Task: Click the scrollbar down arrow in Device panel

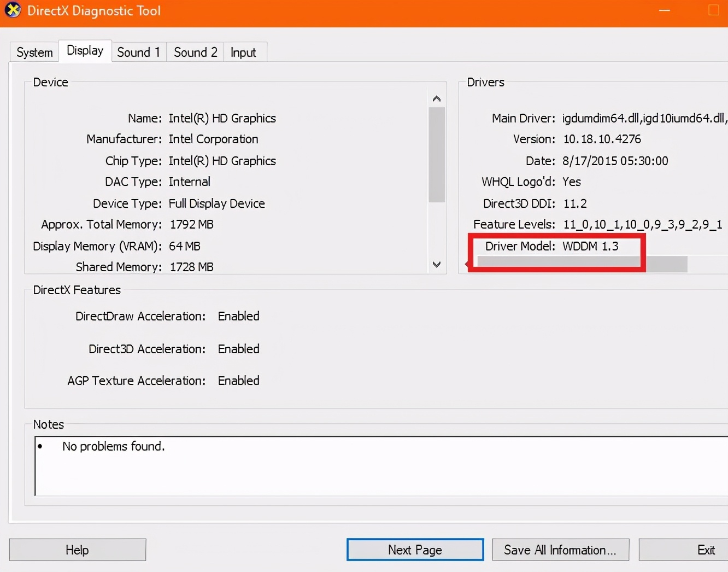Action: coord(436,264)
